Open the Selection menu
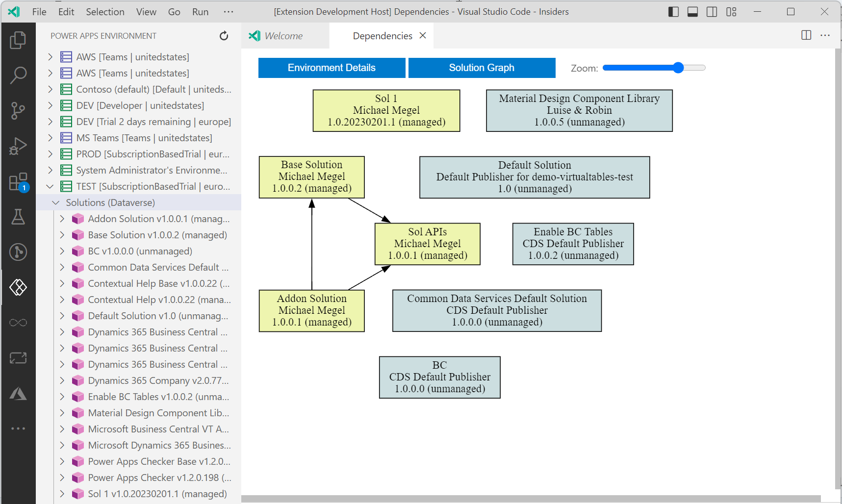The image size is (842, 504). click(105, 12)
